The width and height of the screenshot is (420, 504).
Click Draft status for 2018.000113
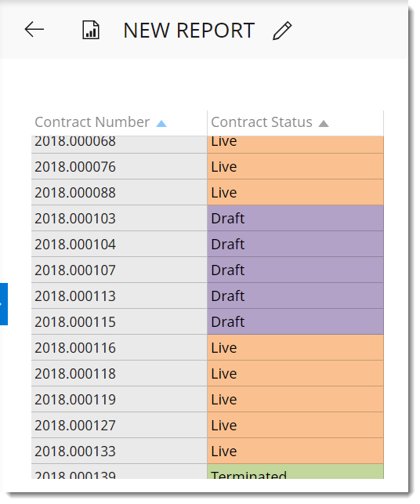click(295, 296)
